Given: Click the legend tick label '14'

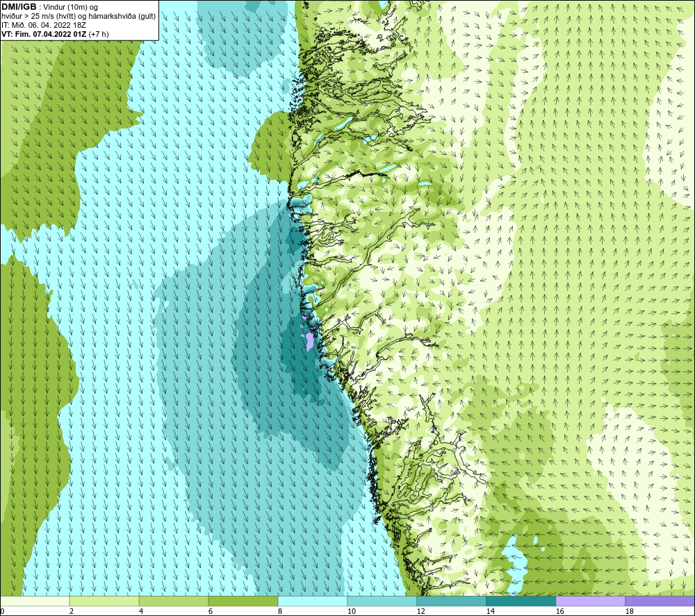Looking at the screenshot, I should [490, 612].
